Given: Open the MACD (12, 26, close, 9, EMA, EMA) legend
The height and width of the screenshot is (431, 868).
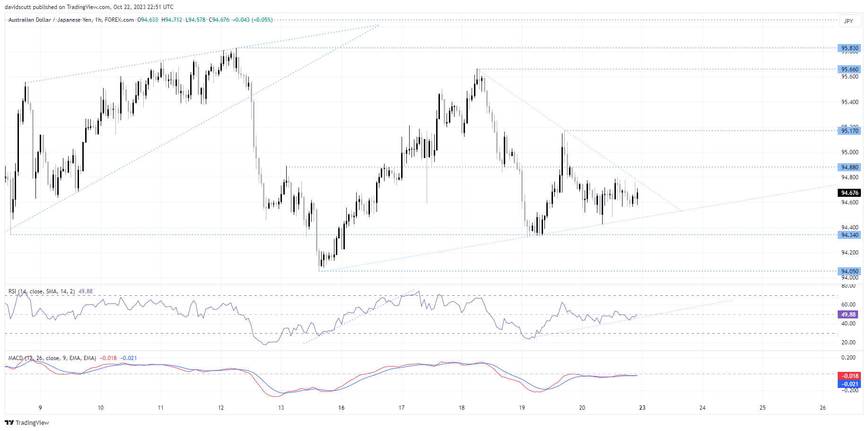Looking at the screenshot, I should pyautogui.click(x=52, y=358).
